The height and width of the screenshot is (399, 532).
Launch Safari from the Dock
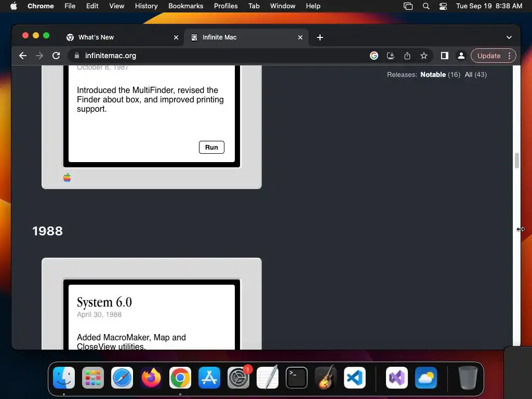pos(122,378)
